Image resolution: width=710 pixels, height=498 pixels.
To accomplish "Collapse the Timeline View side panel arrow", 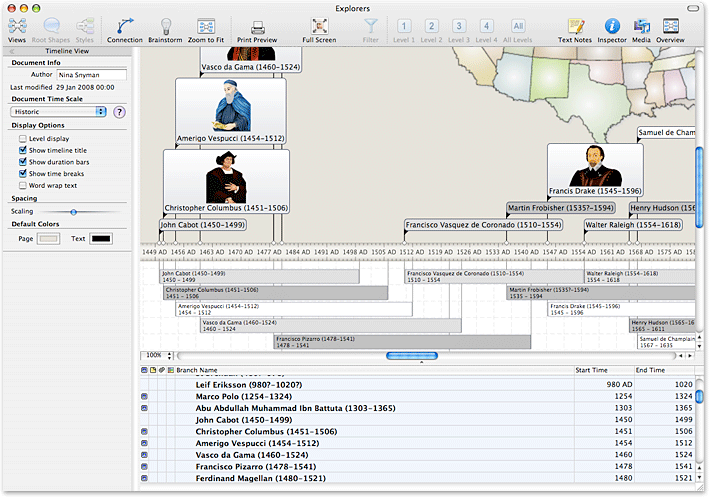I will (x=12, y=51).
